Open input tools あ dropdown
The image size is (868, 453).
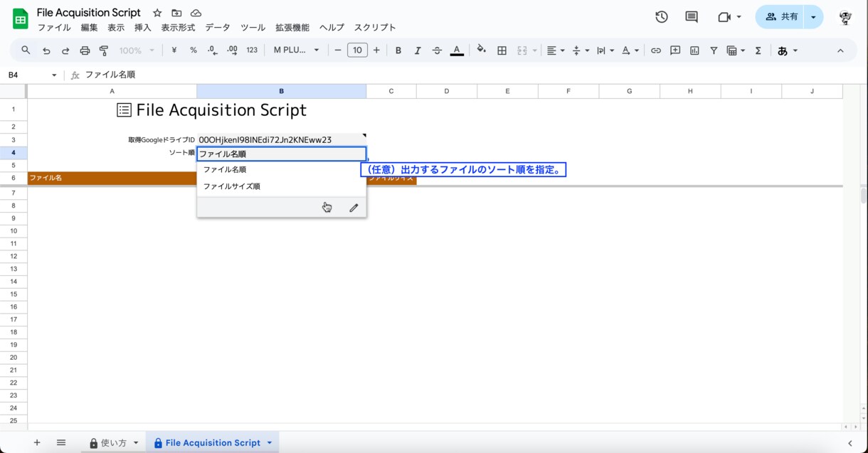(788, 50)
